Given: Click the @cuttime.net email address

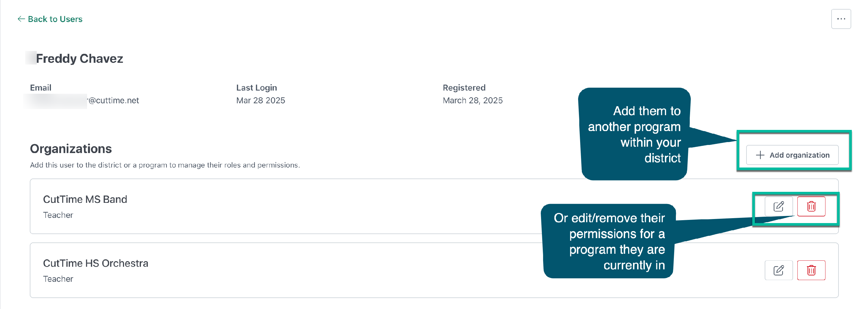Looking at the screenshot, I should [x=113, y=100].
